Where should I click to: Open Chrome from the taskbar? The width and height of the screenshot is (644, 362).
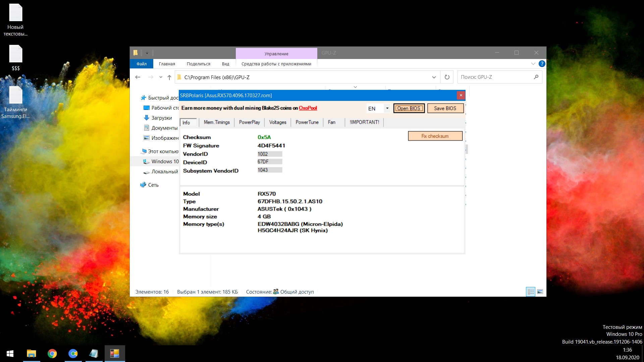[x=52, y=354]
